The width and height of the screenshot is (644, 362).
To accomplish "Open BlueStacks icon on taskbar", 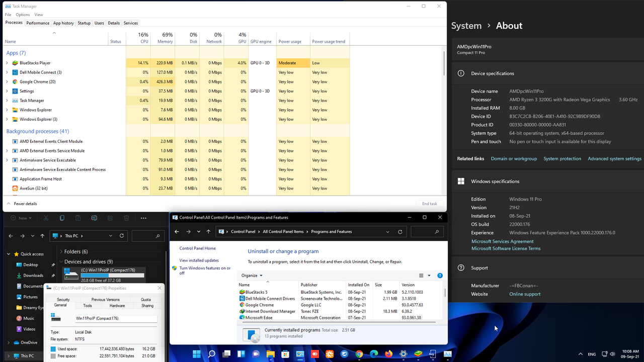I will pyautogui.click(x=418, y=354).
